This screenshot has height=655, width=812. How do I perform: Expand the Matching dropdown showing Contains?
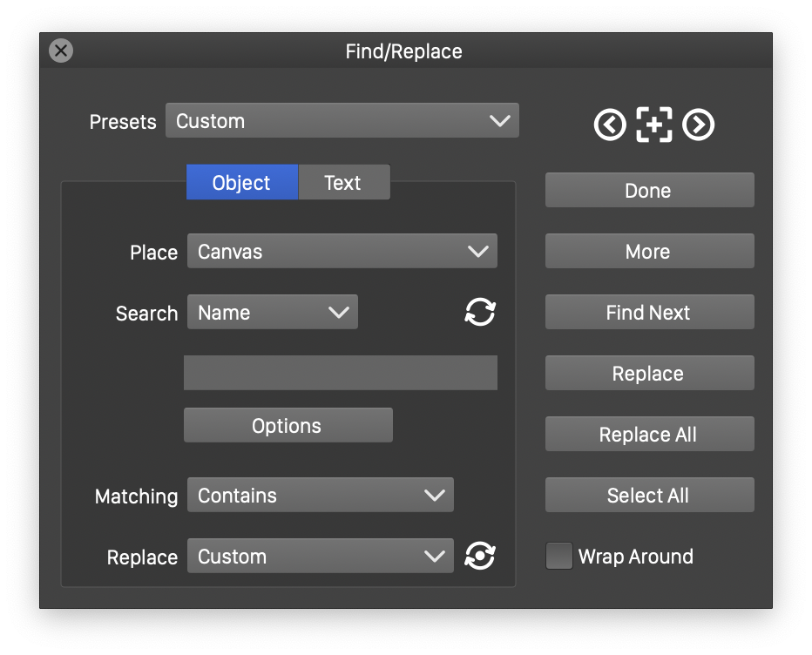coord(321,496)
